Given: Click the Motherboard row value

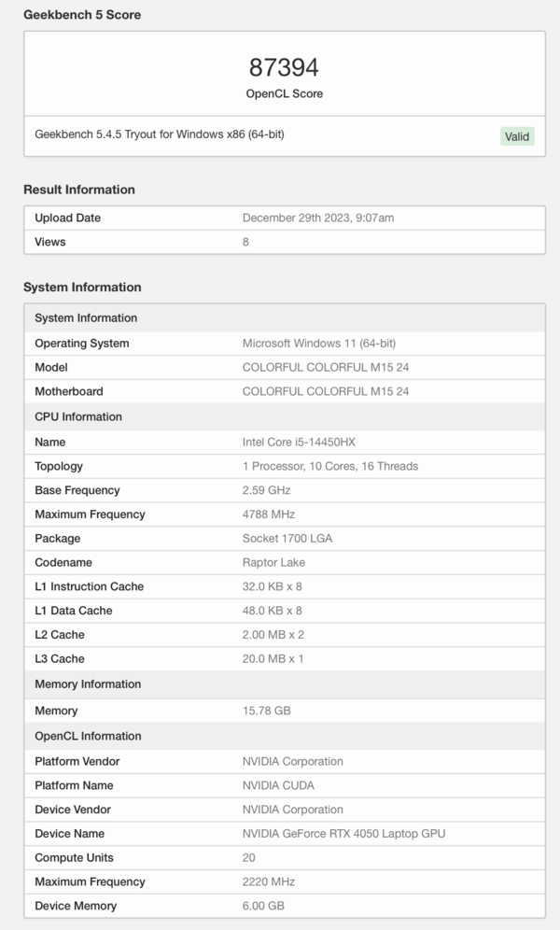Looking at the screenshot, I should pos(326,391).
